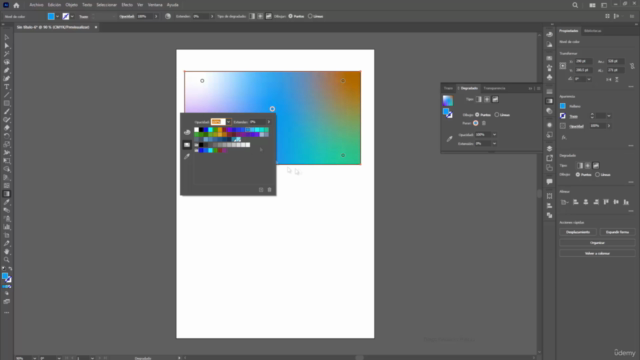The image size is (640, 360).
Task: Click Relleno blue fill swatch in Apariencia
Action: (x=563, y=106)
